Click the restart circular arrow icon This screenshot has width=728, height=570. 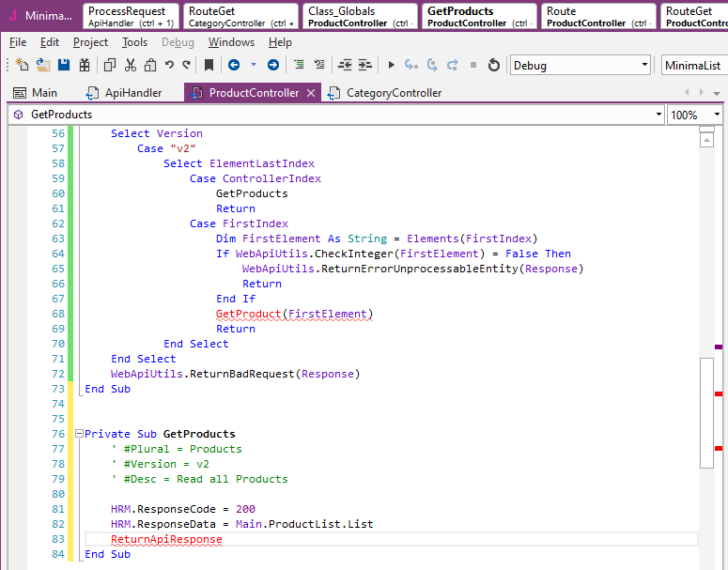pyautogui.click(x=494, y=65)
